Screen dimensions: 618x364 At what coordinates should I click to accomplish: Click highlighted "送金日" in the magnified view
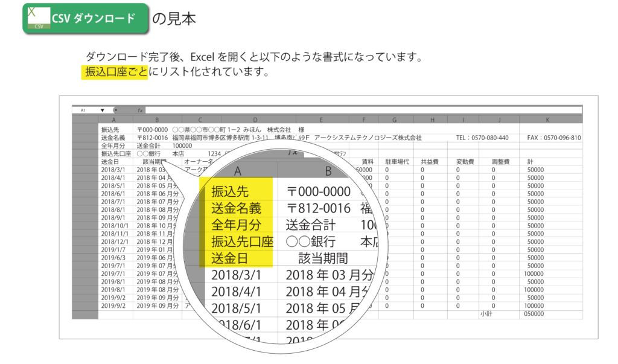[x=230, y=258]
